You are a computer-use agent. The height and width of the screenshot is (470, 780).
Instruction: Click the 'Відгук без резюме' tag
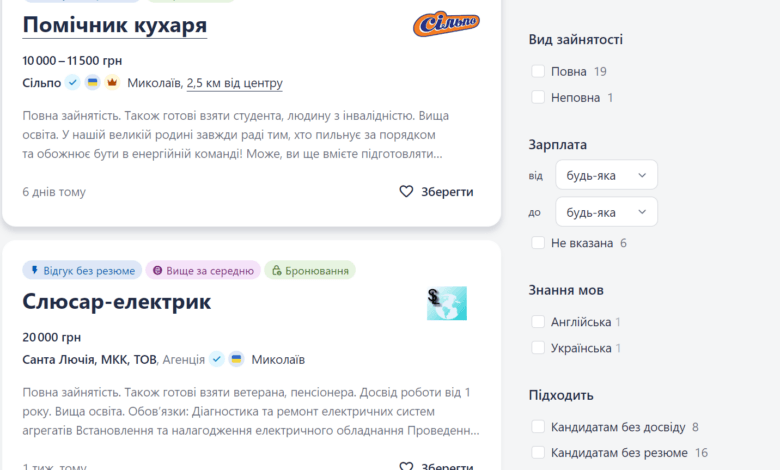pyautogui.click(x=82, y=270)
